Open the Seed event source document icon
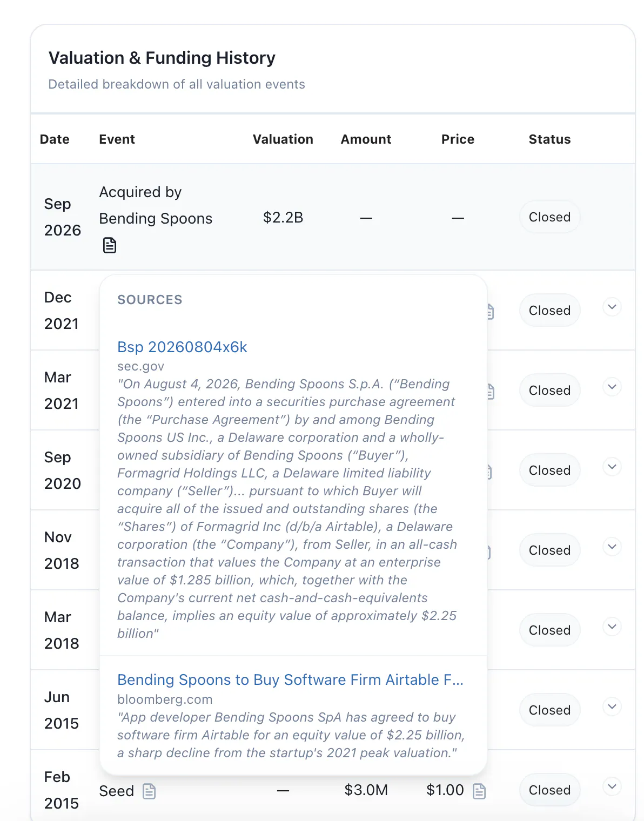The height and width of the screenshot is (821, 644). 149,791
